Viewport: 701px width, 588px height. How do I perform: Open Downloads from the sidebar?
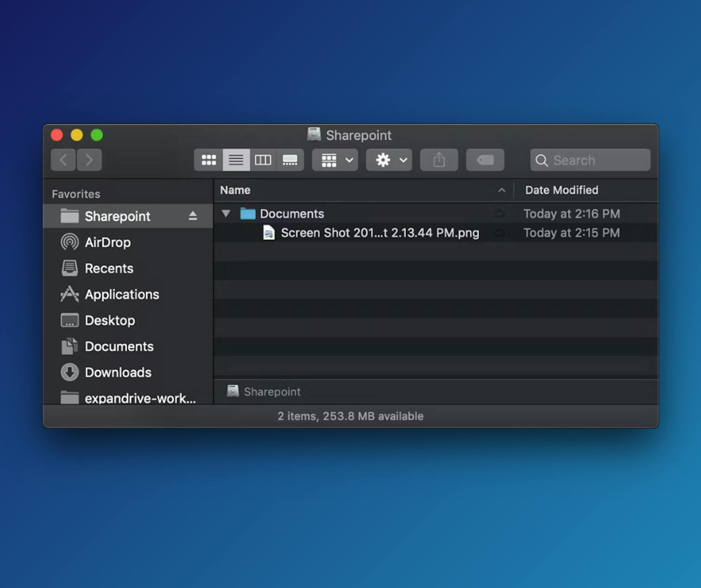118,373
